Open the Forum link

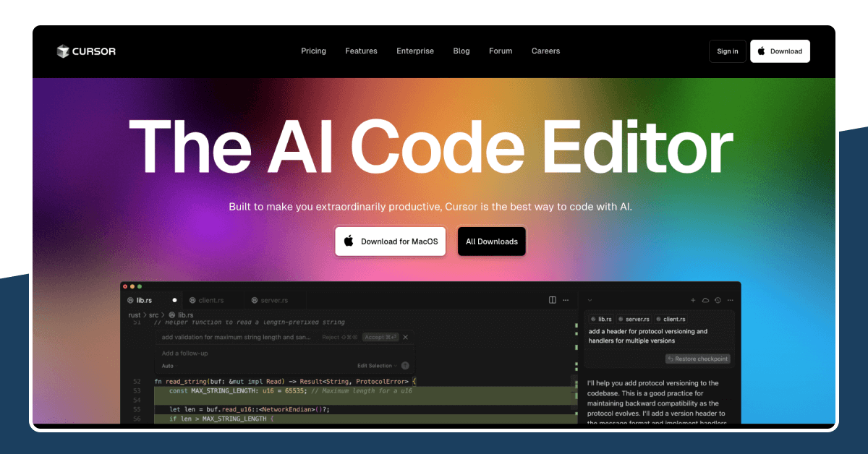(x=501, y=51)
